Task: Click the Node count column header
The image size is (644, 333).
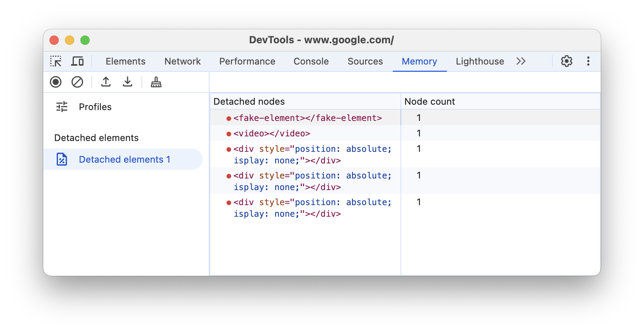Action: point(429,102)
